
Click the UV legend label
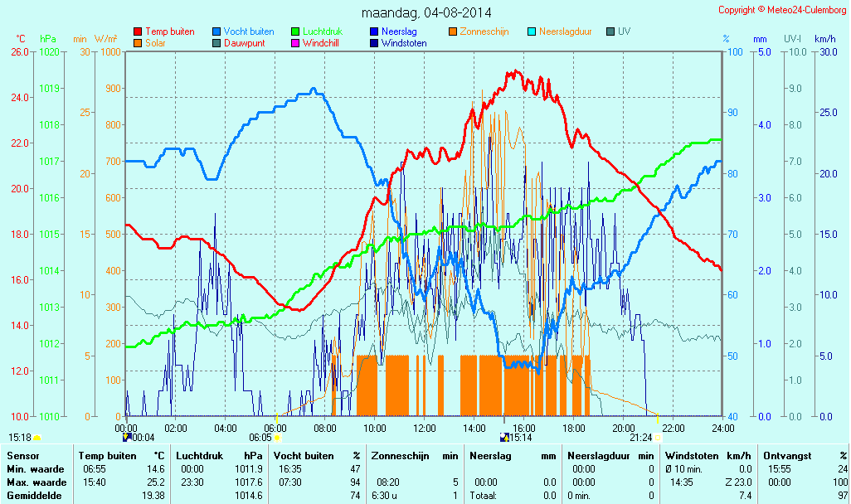pos(625,31)
